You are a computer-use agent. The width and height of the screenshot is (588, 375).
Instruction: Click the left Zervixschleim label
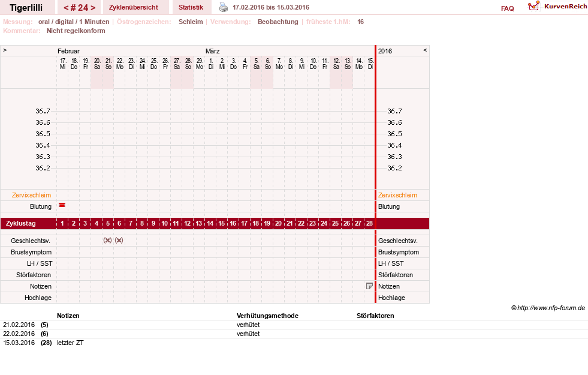(x=32, y=195)
